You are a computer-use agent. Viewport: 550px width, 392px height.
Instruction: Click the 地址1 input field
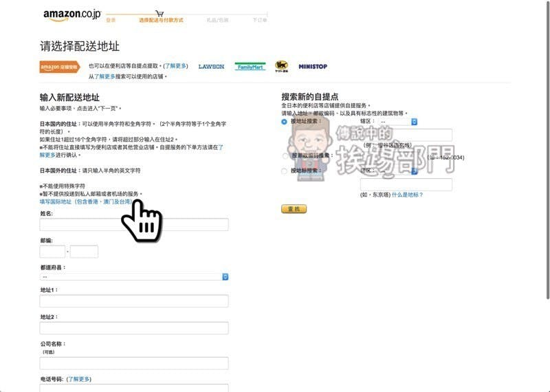click(134, 301)
